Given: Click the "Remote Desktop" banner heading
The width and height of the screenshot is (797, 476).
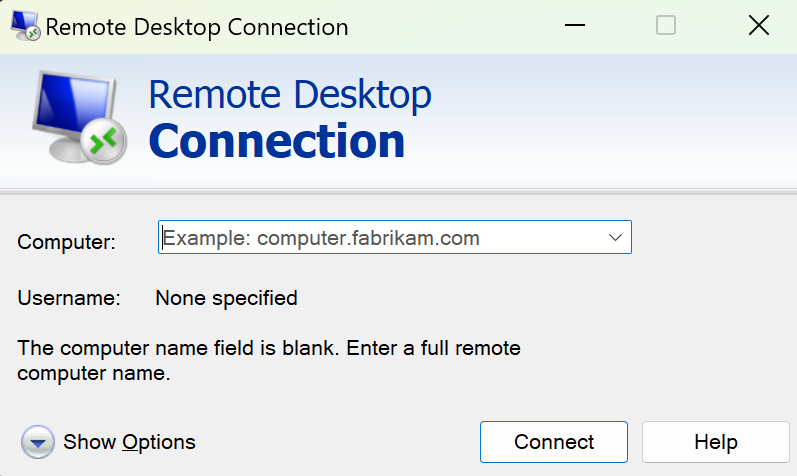Looking at the screenshot, I should tap(290, 95).
